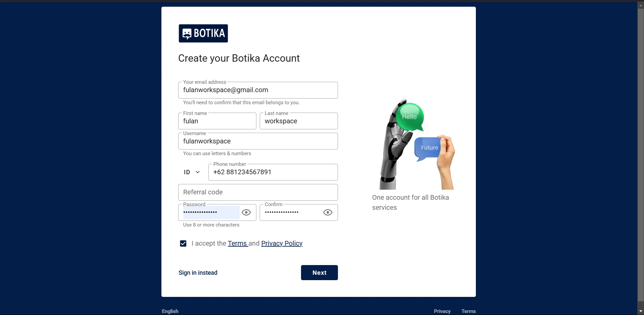Click page scrollbar down arrow
Viewport: 644px width, 315px height.
pos(641,311)
